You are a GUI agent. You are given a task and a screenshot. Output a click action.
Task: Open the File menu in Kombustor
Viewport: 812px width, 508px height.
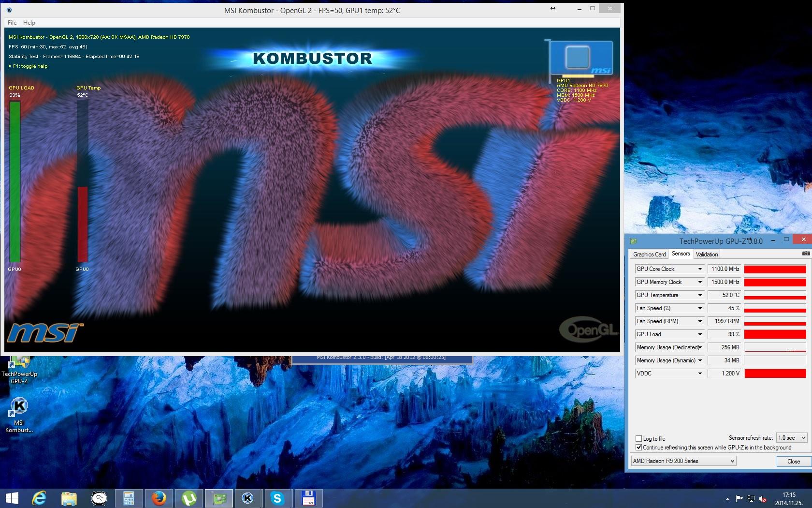(12, 23)
